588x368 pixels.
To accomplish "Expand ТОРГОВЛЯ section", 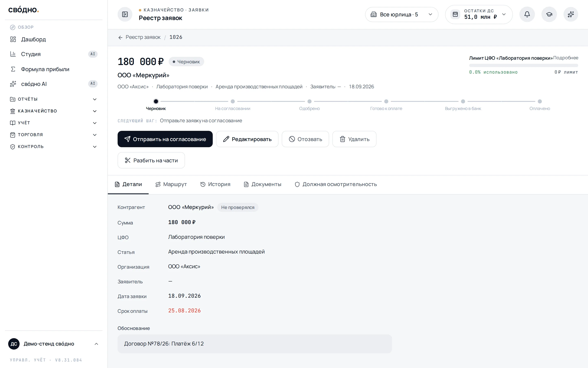I will tap(53, 135).
